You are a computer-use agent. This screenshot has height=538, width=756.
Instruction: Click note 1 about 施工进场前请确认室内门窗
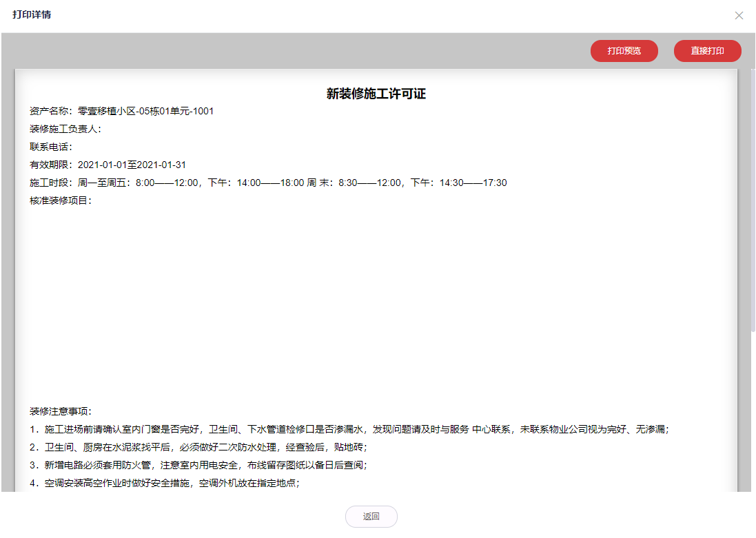[x=349, y=429]
